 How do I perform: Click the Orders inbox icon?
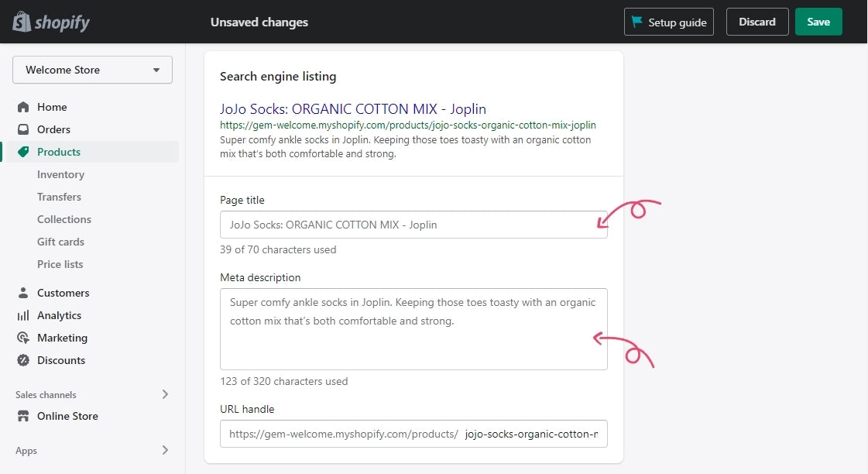pos(23,129)
